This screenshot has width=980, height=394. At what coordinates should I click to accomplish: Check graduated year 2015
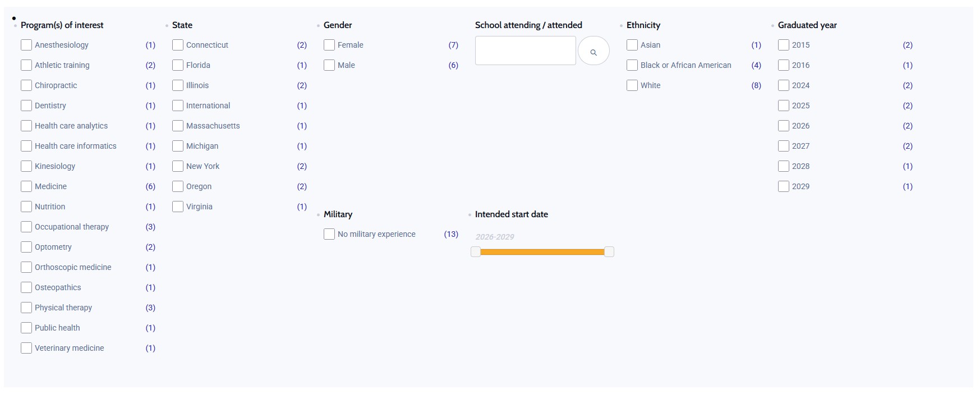tap(784, 45)
